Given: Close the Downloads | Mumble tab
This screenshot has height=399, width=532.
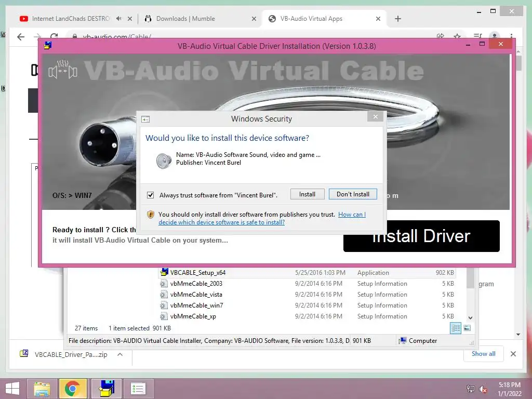Looking at the screenshot, I should (x=254, y=19).
